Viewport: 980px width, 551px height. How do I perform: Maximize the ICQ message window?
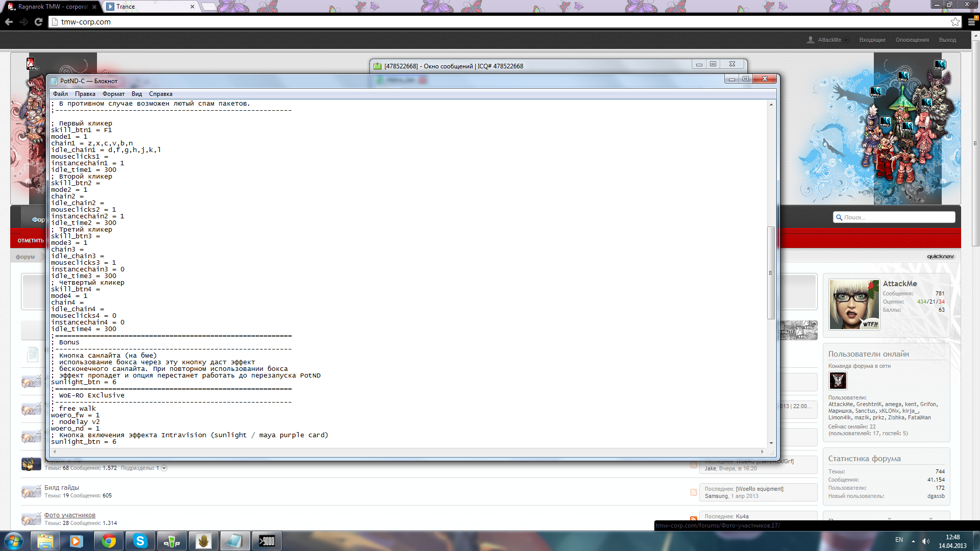coord(713,64)
